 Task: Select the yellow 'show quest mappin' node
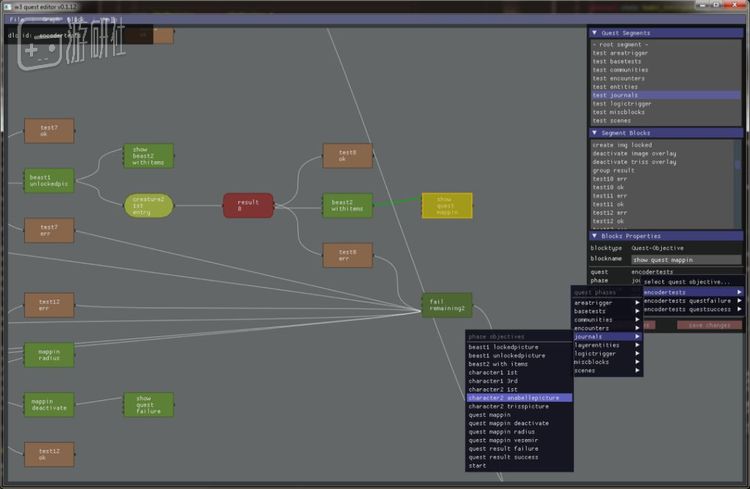tap(446, 206)
